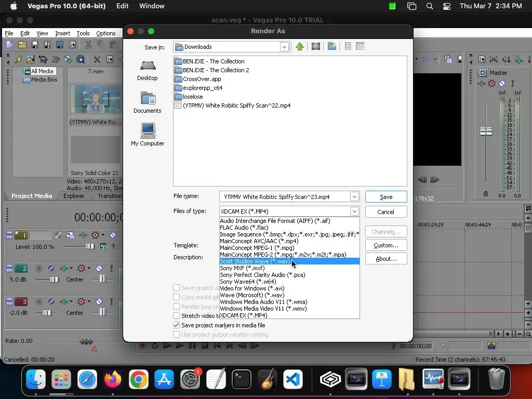Toggle Save project as path checkbox
Image resolution: width=532 pixels, height=399 pixels.
click(177, 288)
